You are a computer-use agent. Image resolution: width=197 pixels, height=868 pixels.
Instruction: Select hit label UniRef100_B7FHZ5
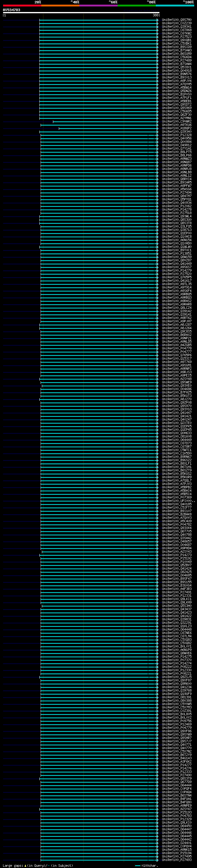pyautogui.click(x=177, y=392)
